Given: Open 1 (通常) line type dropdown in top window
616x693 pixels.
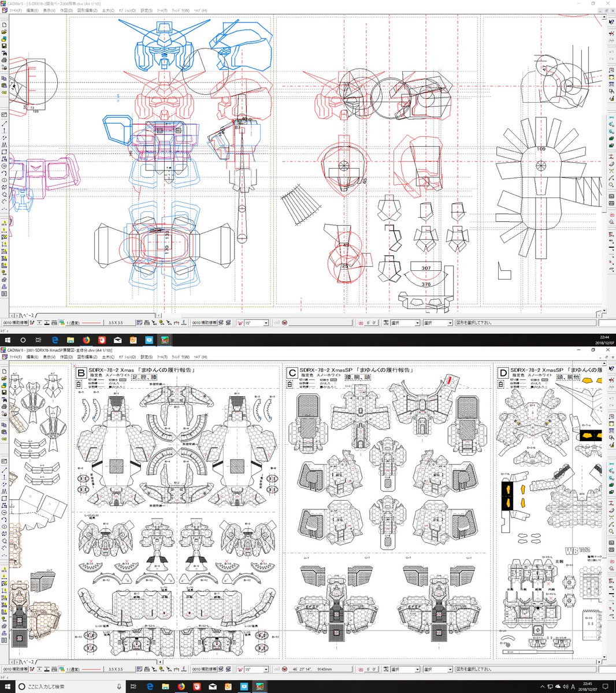Looking at the screenshot, I should tap(84, 323).
